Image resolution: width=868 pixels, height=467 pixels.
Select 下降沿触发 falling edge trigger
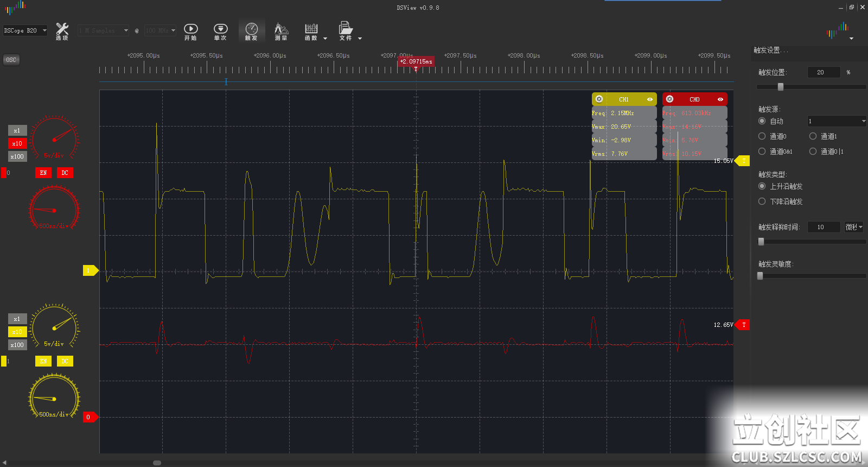point(762,201)
